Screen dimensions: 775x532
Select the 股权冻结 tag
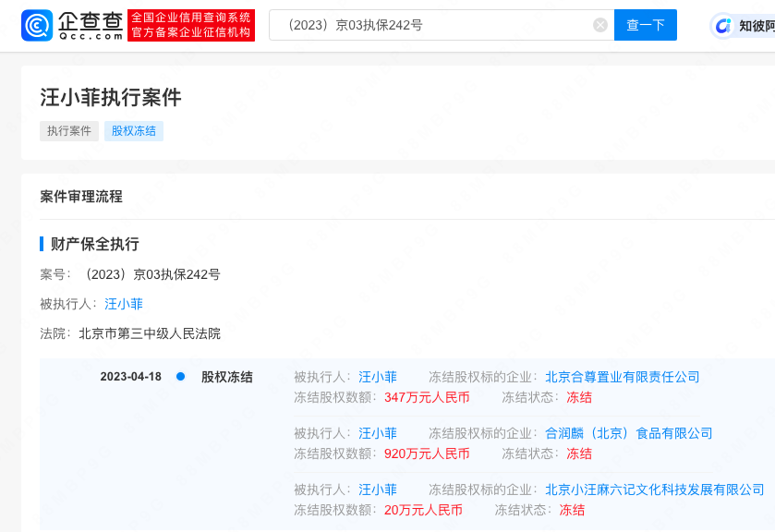[133, 131]
